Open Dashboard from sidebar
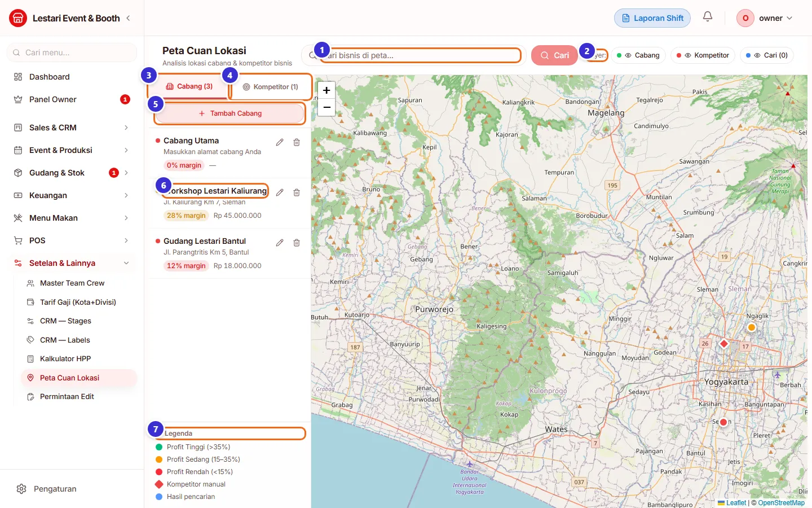This screenshot has height=508, width=812. click(72, 77)
